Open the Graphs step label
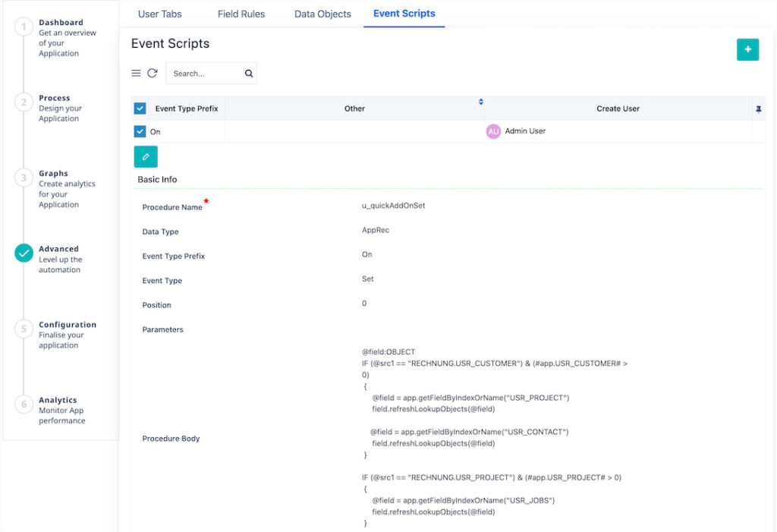Image resolution: width=777 pixels, height=532 pixels. click(54, 174)
